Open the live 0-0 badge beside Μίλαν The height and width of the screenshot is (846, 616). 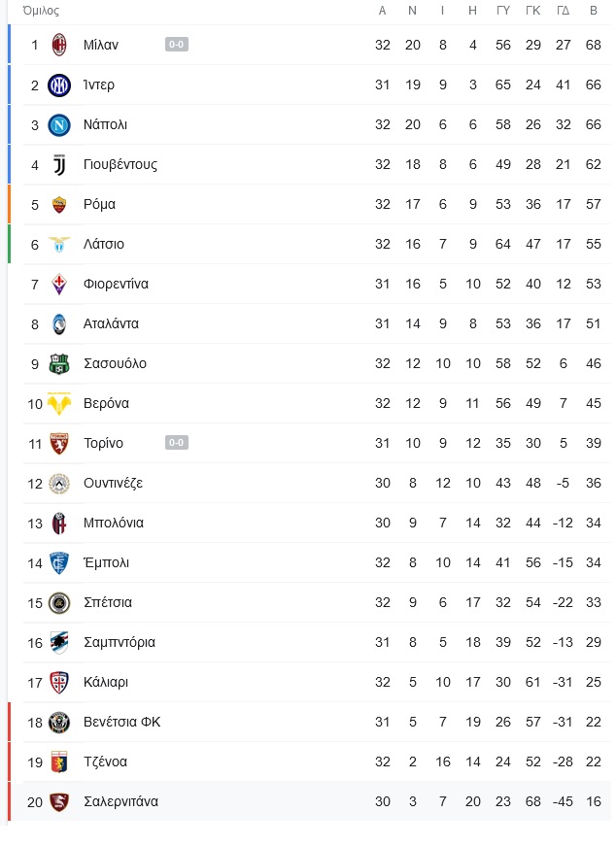click(177, 45)
